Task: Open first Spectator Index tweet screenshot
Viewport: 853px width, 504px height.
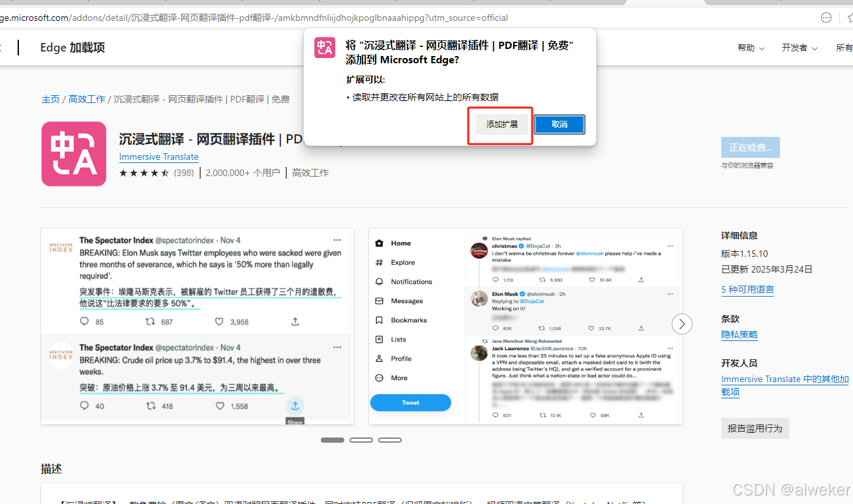Action: [x=197, y=326]
